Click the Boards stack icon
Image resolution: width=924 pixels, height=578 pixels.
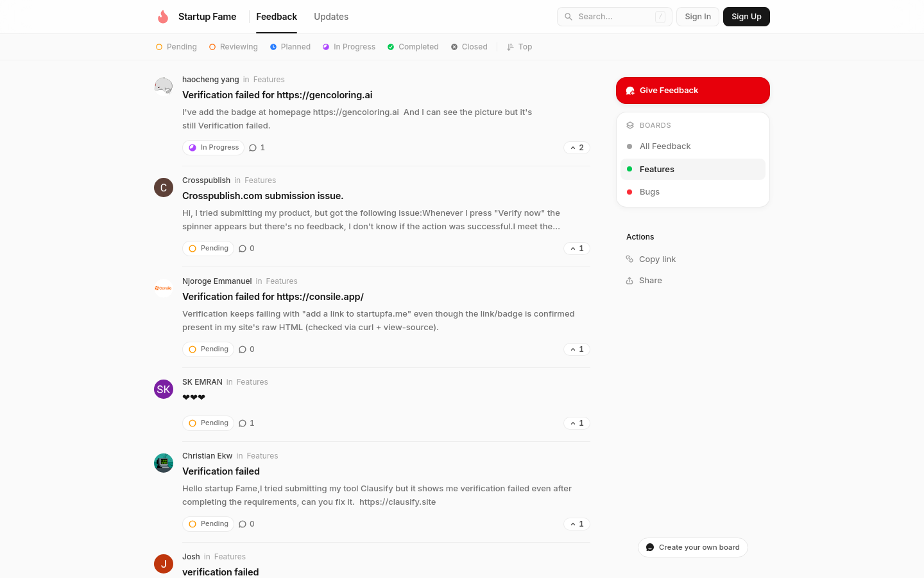click(x=630, y=126)
